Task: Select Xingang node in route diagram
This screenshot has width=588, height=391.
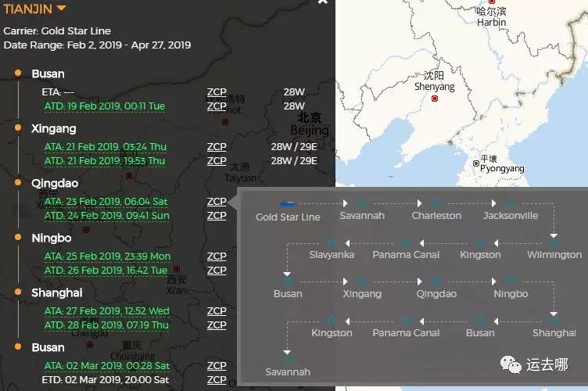Action: pyautogui.click(x=362, y=282)
